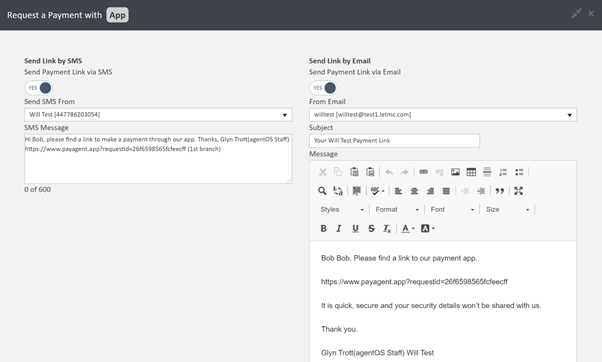Click the payagent link in email body
The width and height of the screenshot is (602, 362).
click(x=414, y=282)
